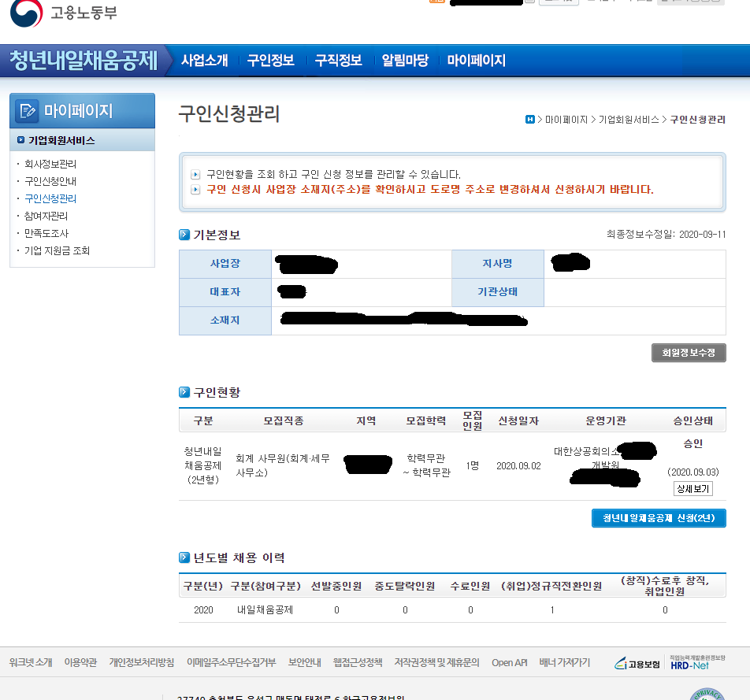Click the 고용보험 footer logo
The height and width of the screenshot is (700, 750).
pos(637,664)
